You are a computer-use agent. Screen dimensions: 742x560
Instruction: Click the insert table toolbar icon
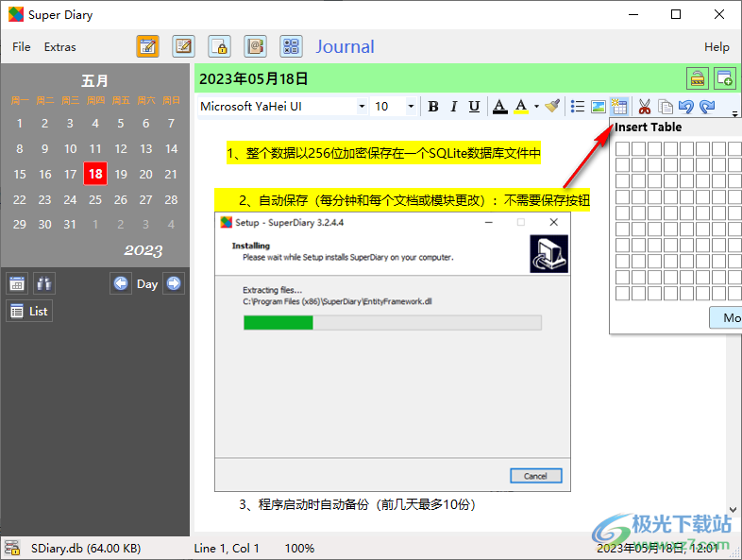[619, 107]
